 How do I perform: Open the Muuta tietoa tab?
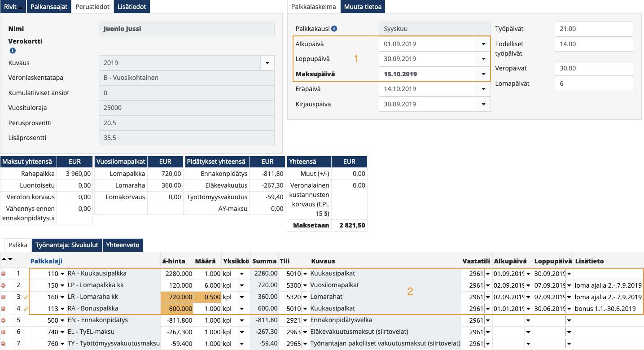tap(363, 7)
